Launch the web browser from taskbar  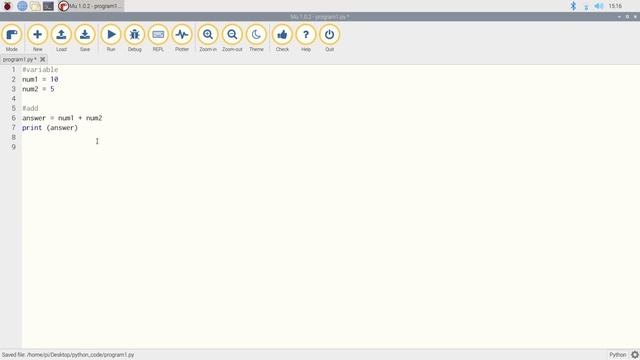(x=22, y=6)
